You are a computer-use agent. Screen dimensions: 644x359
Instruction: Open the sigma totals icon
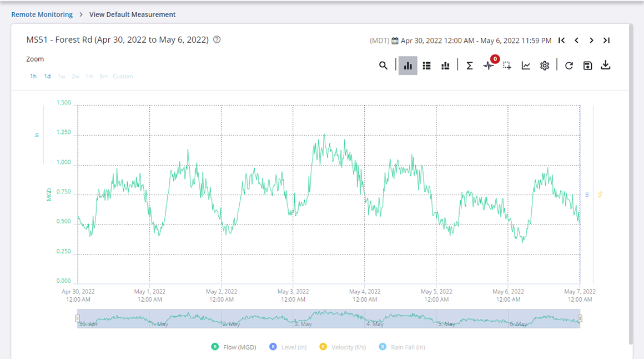469,66
